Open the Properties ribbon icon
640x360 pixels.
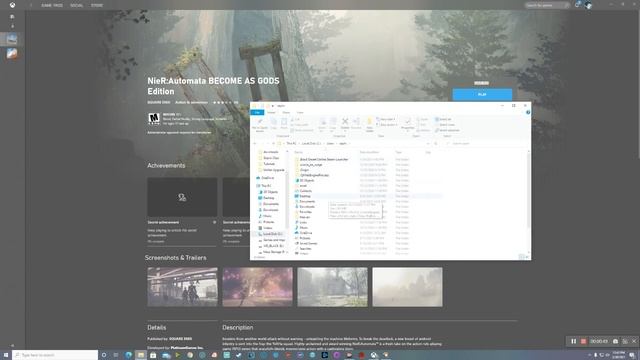coord(407,124)
